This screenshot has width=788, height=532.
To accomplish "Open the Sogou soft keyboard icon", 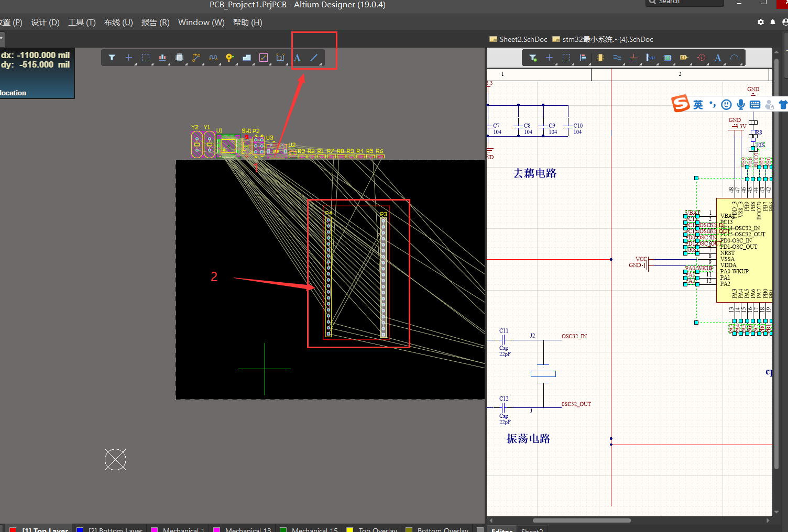I will tap(755, 105).
